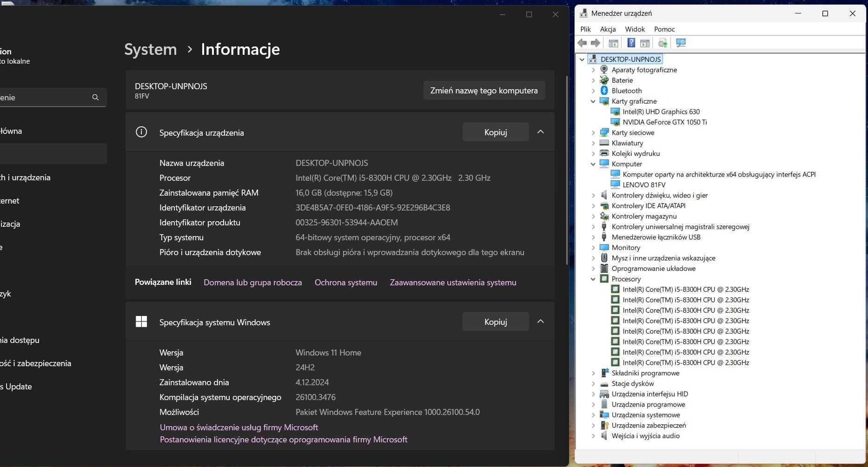Open Ochrona systemu link
Image resolution: width=868 pixels, height=467 pixels.
[x=346, y=283]
